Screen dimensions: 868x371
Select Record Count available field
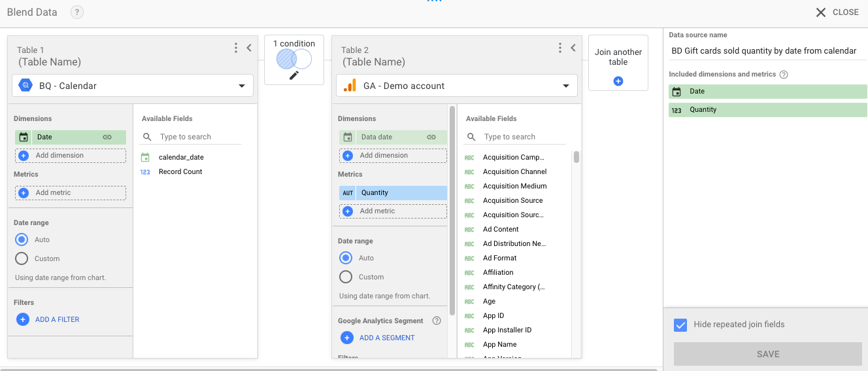tap(180, 171)
